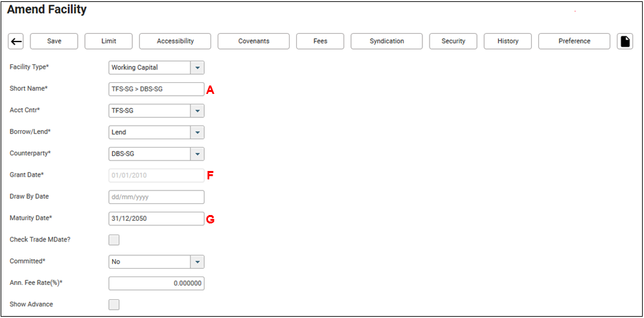
Task: Expand the Committed dropdown
Action: pos(198,262)
